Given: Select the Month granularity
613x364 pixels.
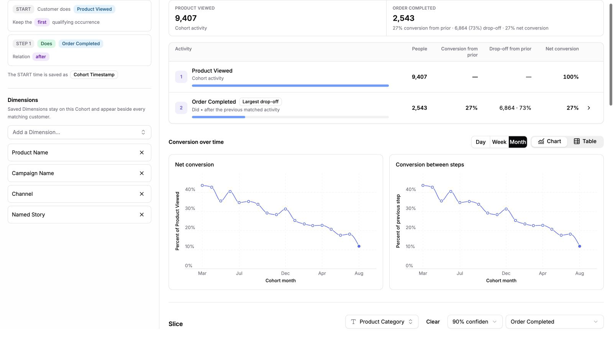Looking at the screenshot, I should click(x=518, y=142).
